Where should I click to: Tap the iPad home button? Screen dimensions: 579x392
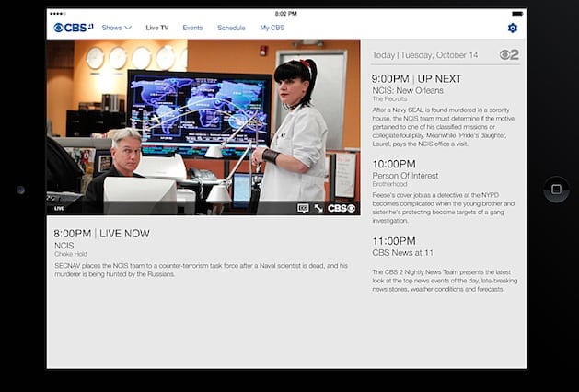556,190
